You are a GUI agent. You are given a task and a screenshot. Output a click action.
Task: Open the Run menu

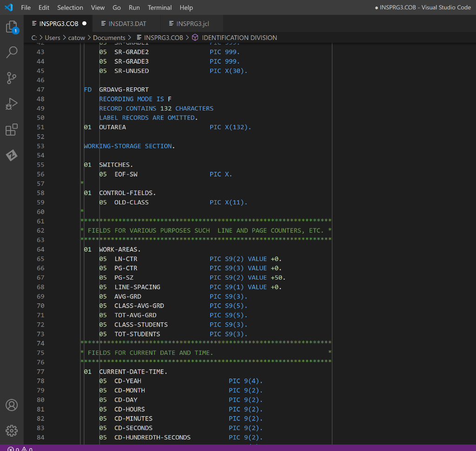[x=134, y=7]
